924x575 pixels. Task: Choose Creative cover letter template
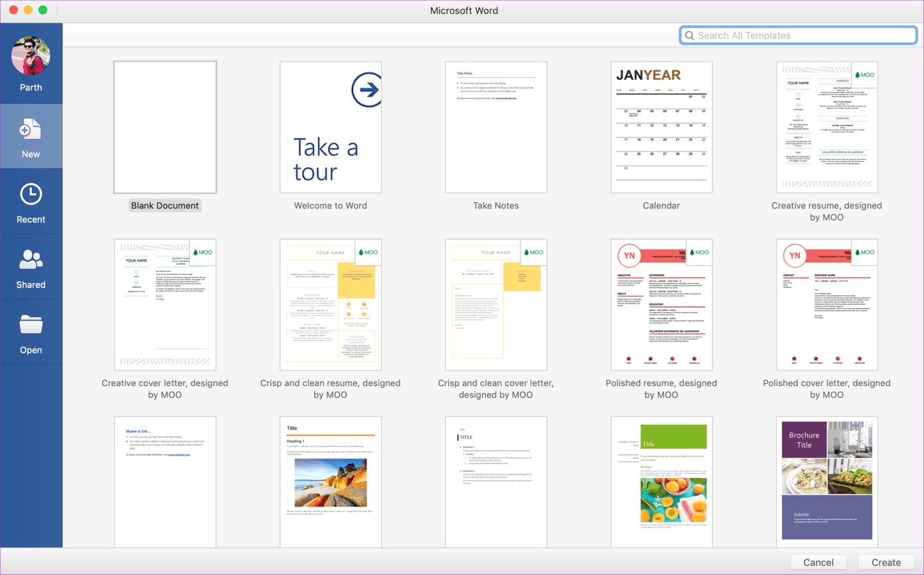165,305
